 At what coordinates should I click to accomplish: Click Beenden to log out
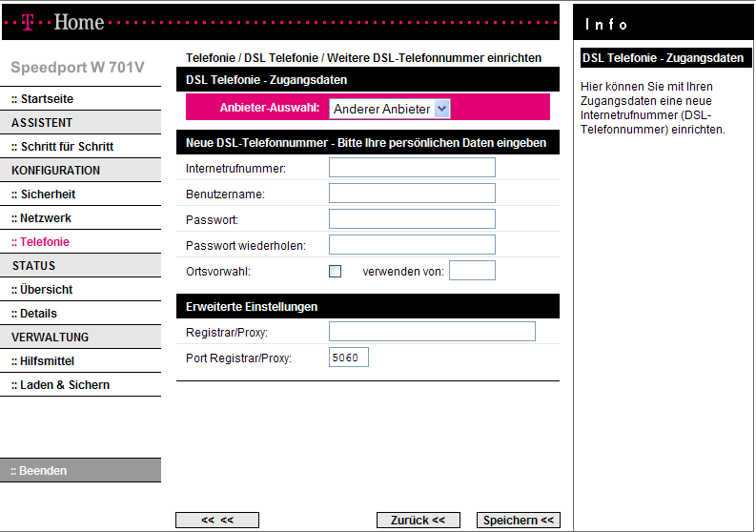pos(39,471)
